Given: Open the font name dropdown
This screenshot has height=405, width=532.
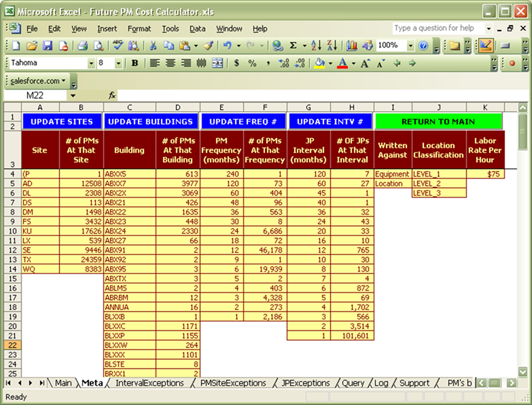Looking at the screenshot, I should coord(91,63).
